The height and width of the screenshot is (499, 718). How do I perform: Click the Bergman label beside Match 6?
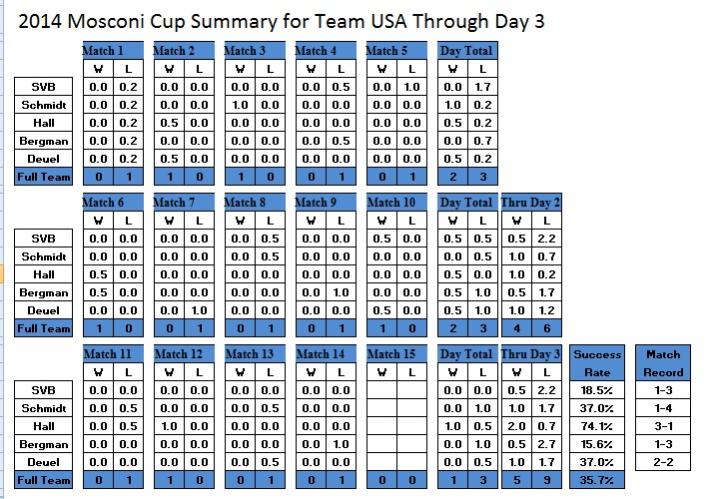pos(43,293)
